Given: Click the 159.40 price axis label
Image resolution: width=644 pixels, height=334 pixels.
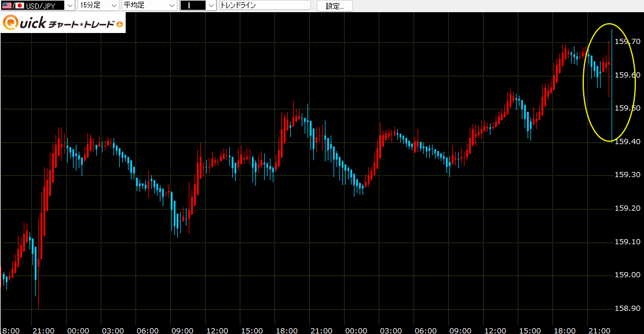Looking at the screenshot, I should pyautogui.click(x=627, y=142).
